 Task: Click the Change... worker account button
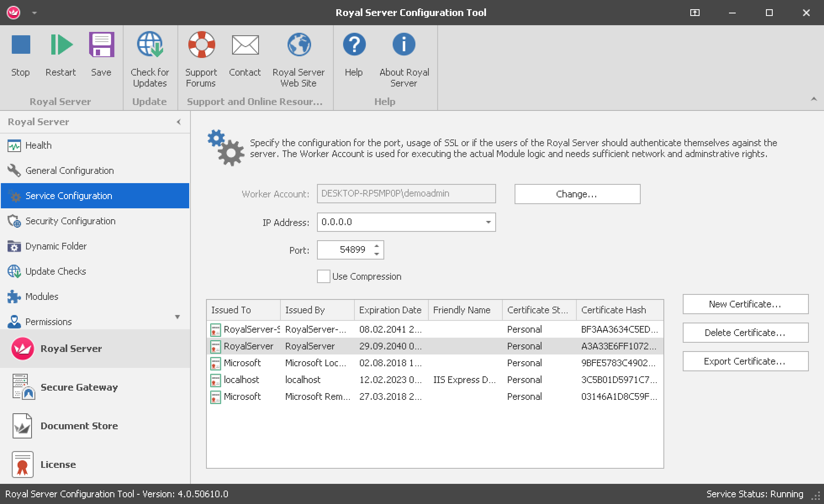577,194
